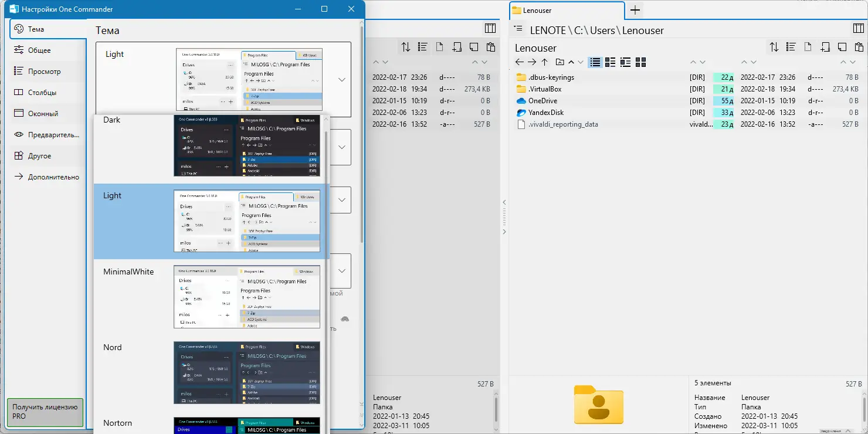Click the Получить лицензию PRO button
Screen dimensions: 868x434
[45, 412]
